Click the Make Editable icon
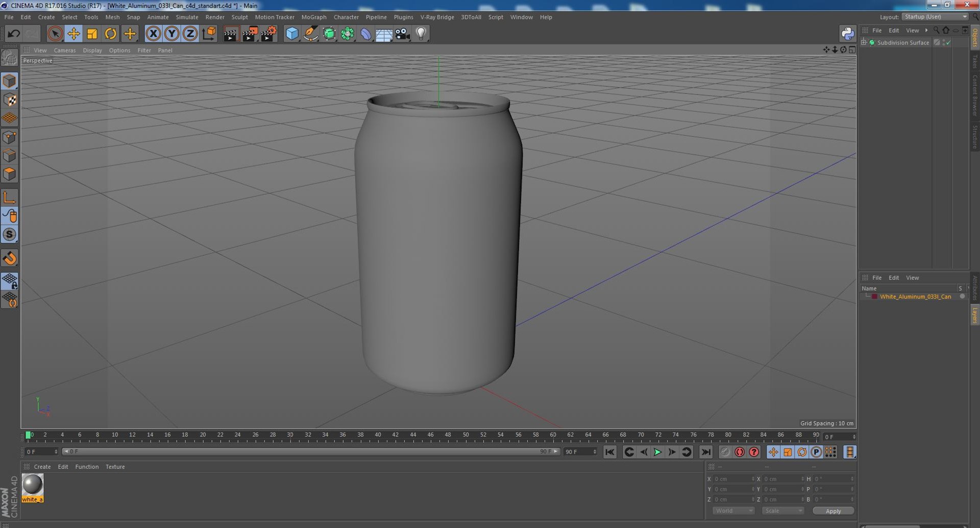 (10, 58)
